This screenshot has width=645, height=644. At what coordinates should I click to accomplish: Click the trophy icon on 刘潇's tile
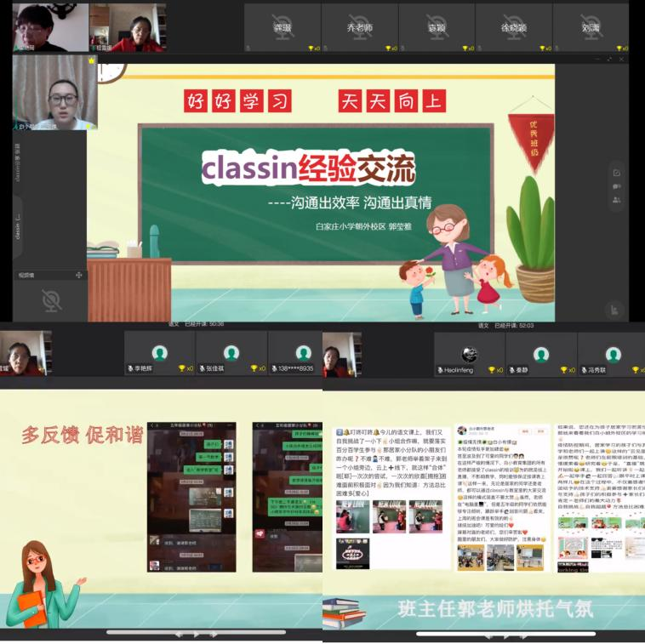(619, 48)
